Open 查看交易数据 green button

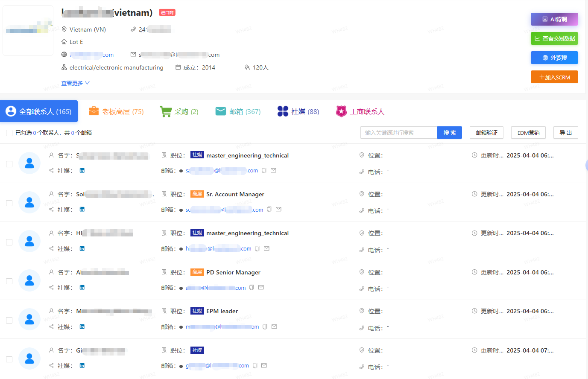(554, 38)
